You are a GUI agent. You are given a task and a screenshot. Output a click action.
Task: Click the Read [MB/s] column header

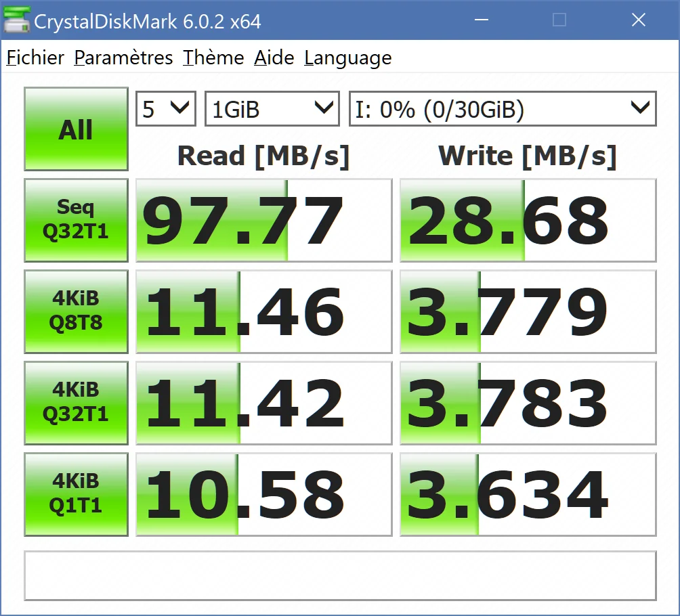click(263, 156)
